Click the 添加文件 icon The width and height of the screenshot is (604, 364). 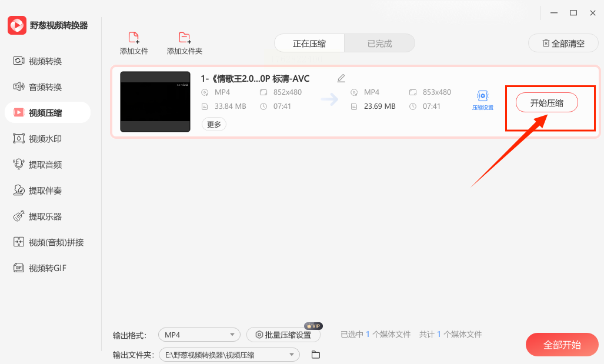[x=134, y=38]
